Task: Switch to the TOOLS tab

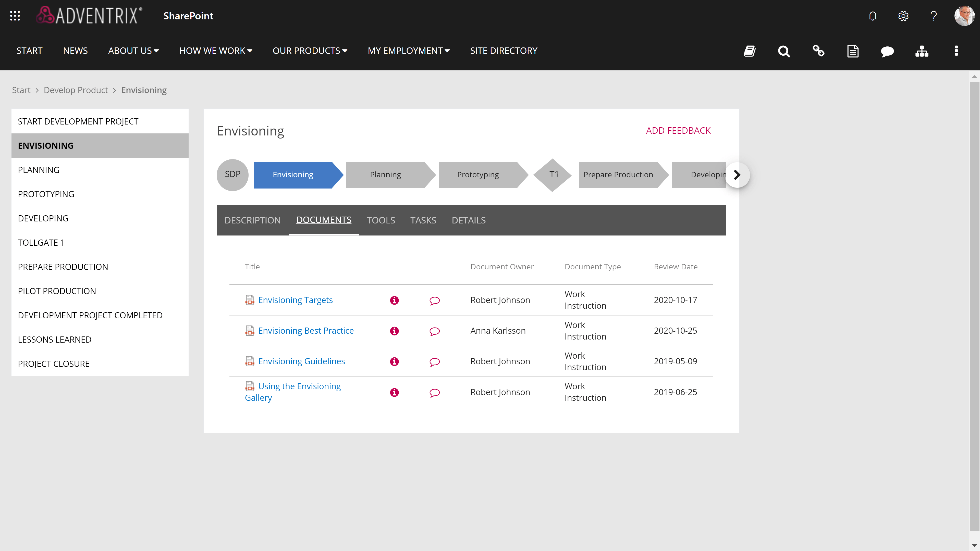Action: 381,220
